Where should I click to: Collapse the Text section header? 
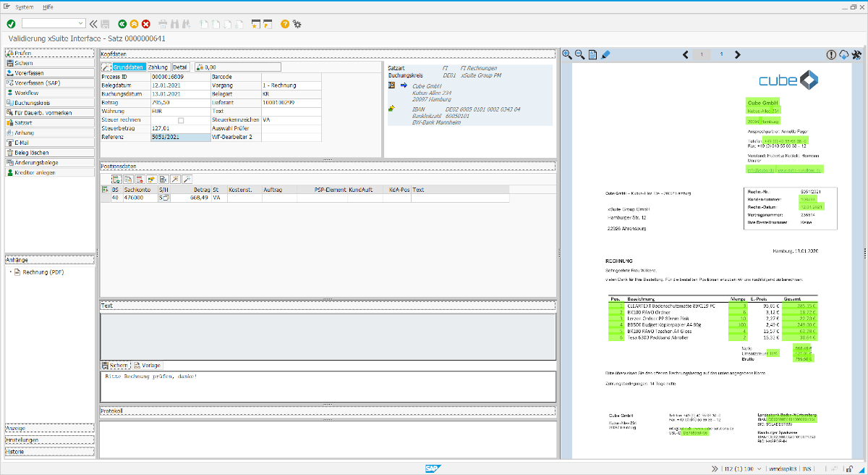327,306
